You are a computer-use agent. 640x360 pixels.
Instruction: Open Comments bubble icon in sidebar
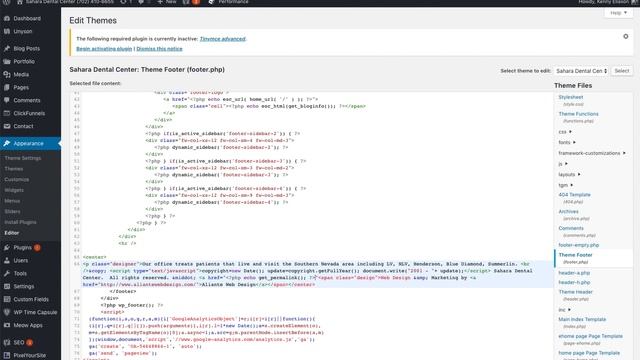[7, 100]
